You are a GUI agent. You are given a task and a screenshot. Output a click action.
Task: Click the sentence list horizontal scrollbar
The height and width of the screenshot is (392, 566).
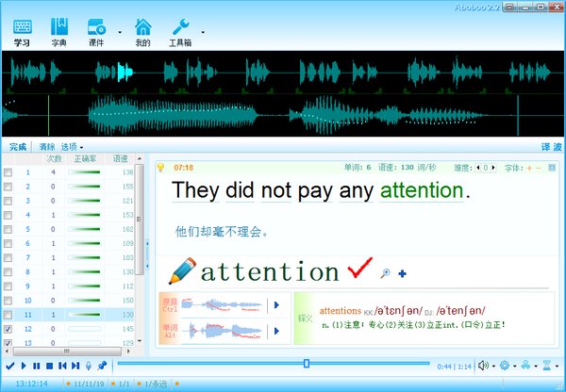coord(68,351)
